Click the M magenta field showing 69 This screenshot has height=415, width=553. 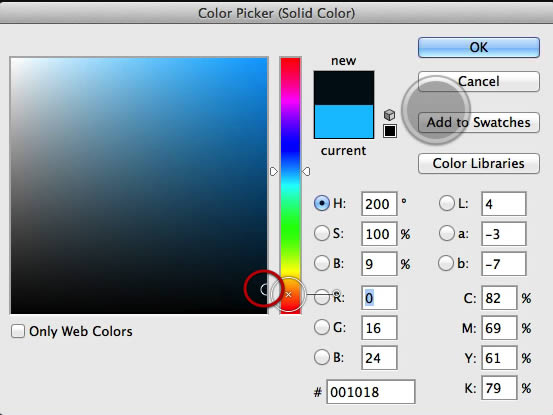pyautogui.click(x=499, y=328)
